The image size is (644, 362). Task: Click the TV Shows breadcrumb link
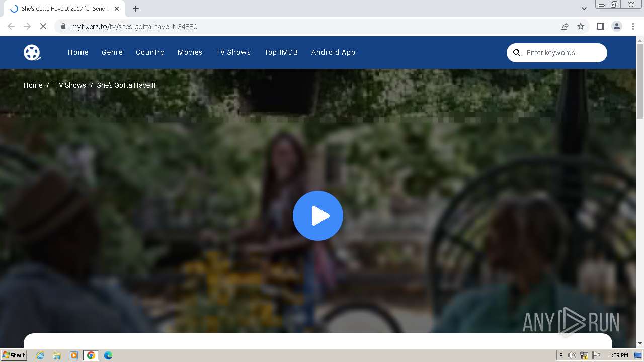(x=70, y=85)
